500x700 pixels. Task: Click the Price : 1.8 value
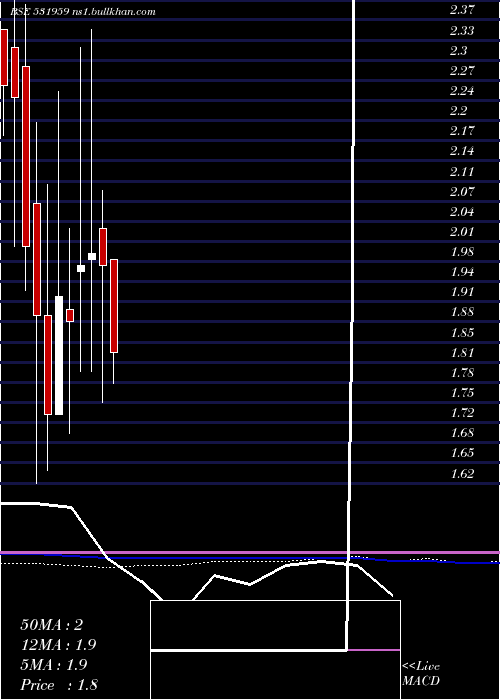pyautogui.click(x=59, y=685)
